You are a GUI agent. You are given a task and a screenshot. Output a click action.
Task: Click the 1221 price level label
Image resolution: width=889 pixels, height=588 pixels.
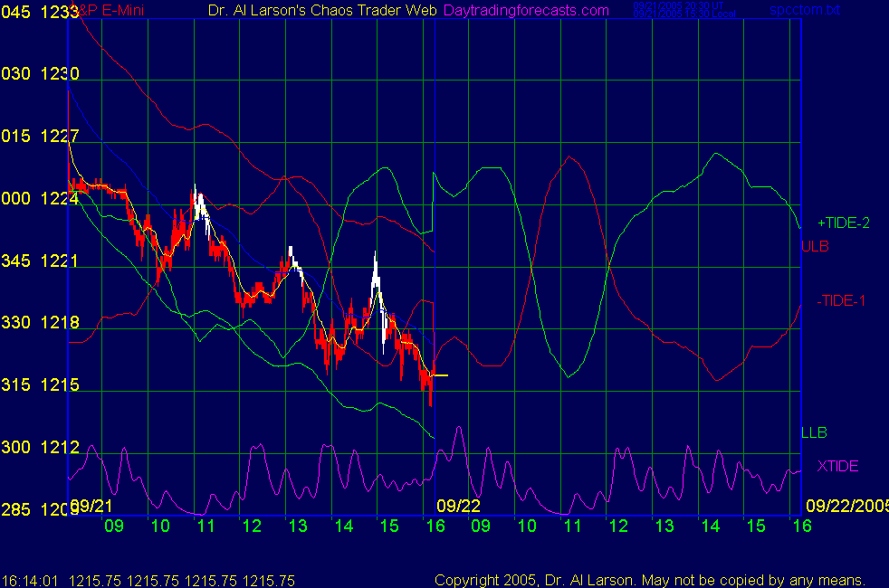[x=61, y=261]
